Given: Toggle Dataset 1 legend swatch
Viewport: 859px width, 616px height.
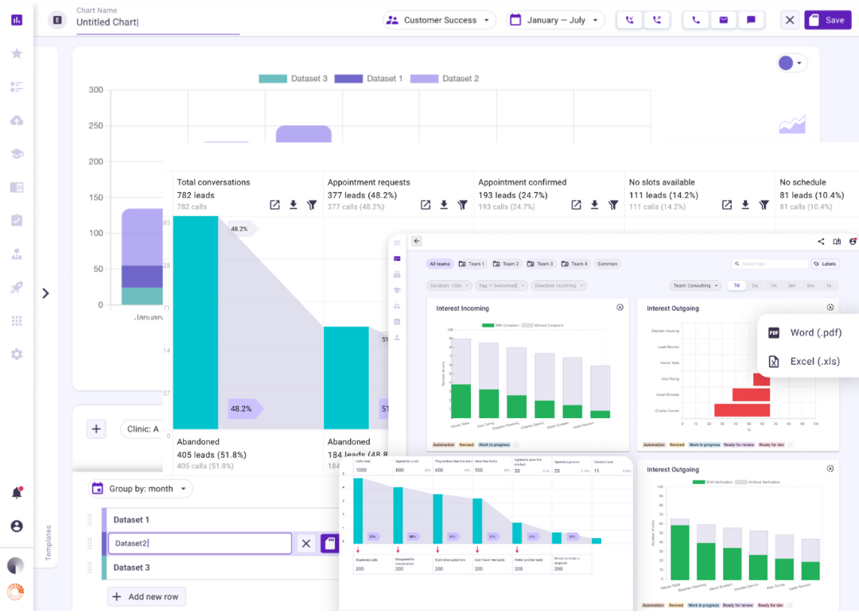Looking at the screenshot, I should [x=348, y=79].
